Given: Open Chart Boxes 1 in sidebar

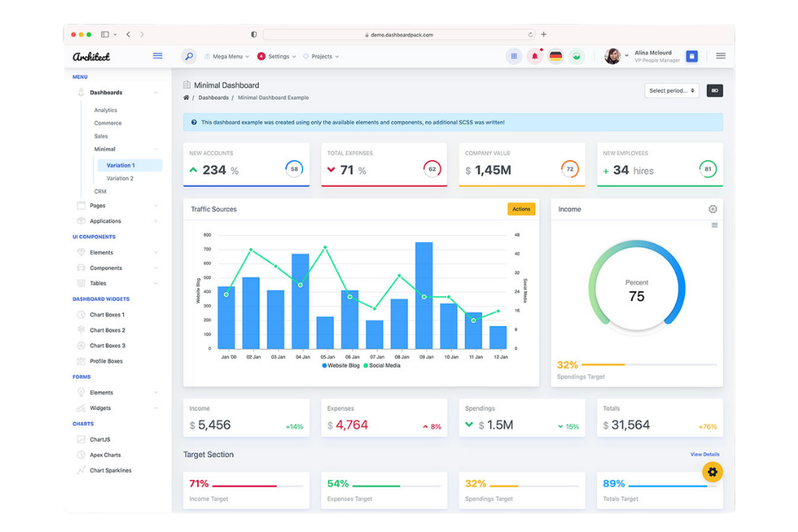Looking at the screenshot, I should tap(107, 315).
